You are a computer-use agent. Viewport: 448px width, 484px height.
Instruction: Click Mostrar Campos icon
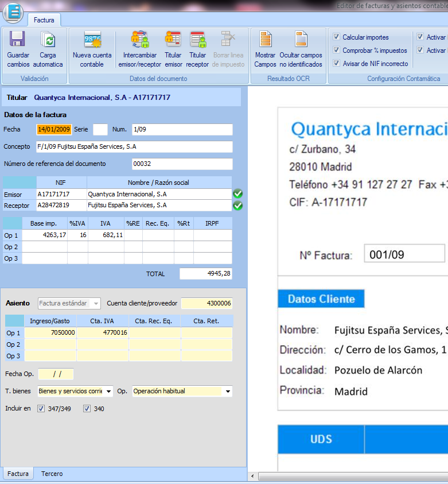(265, 40)
